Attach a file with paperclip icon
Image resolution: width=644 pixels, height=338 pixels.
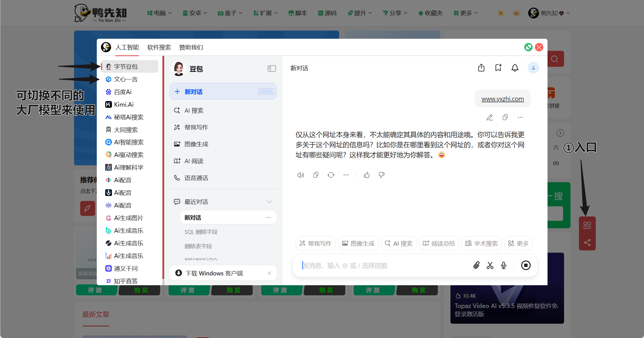point(477,265)
